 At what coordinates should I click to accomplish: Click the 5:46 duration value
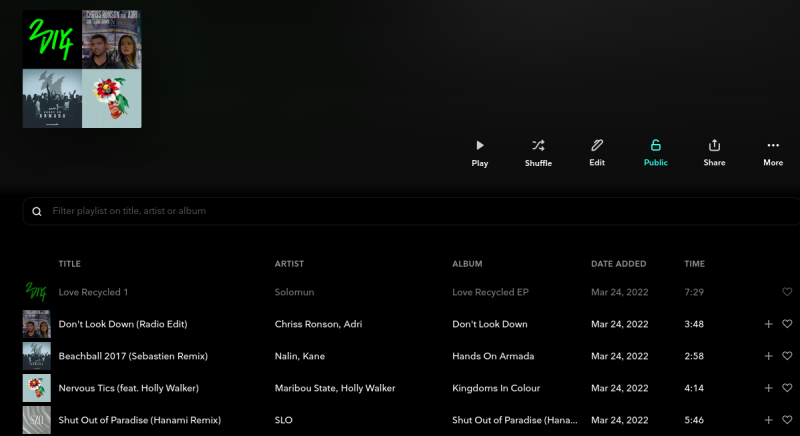(x=694, y=421)
